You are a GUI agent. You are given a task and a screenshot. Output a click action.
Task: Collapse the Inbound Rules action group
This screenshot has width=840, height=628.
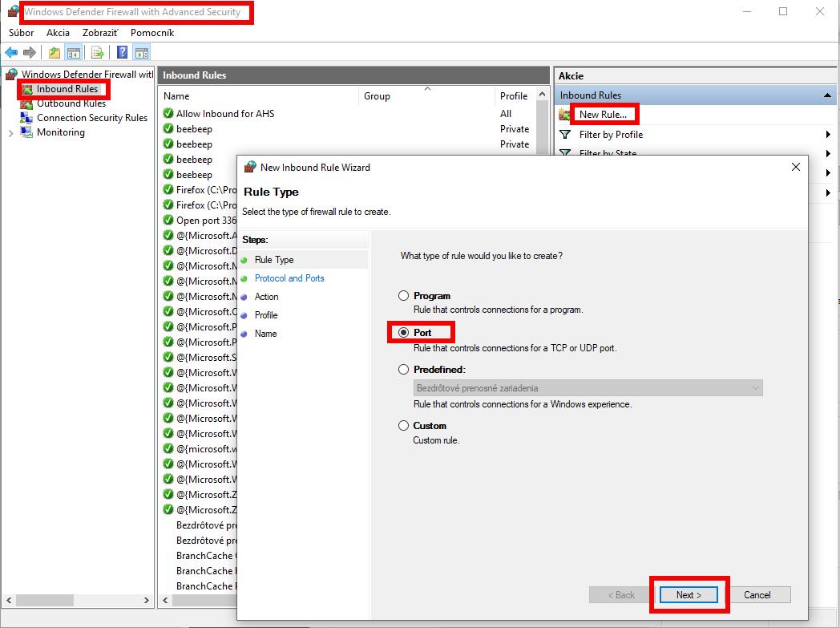click(826, 95)
